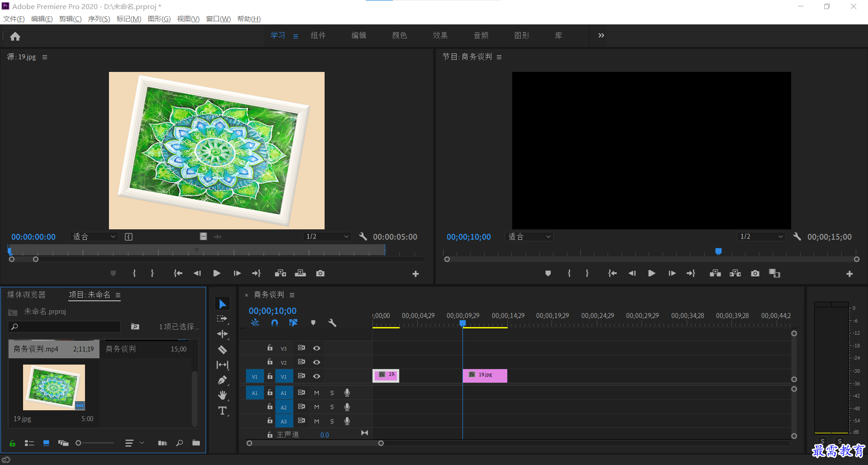Mute audio track A1
This screenshot has height=465, width=868.
316,393
